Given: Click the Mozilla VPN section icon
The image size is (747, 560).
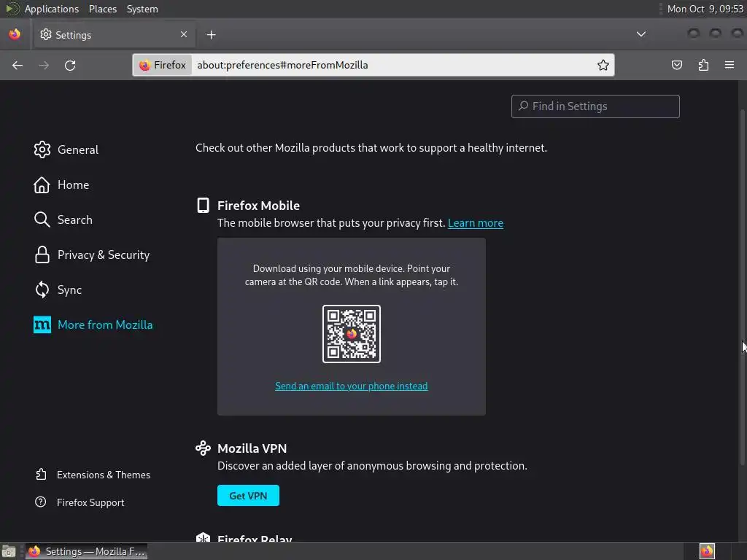Looking at the screenshot, I should pyautogui.click(x=203, y=448).
